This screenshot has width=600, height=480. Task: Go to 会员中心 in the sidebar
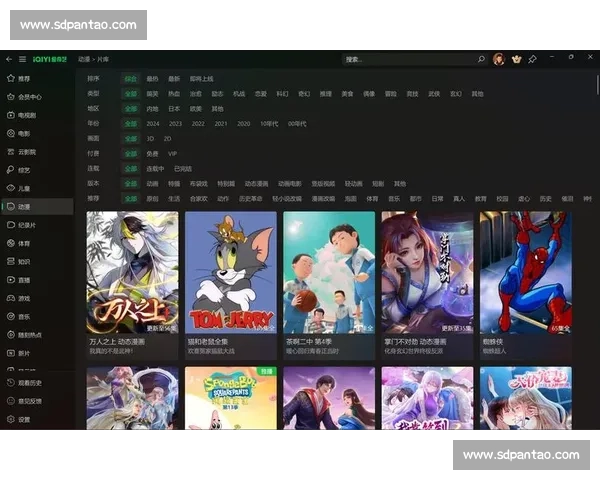click(x=29, y=97)
